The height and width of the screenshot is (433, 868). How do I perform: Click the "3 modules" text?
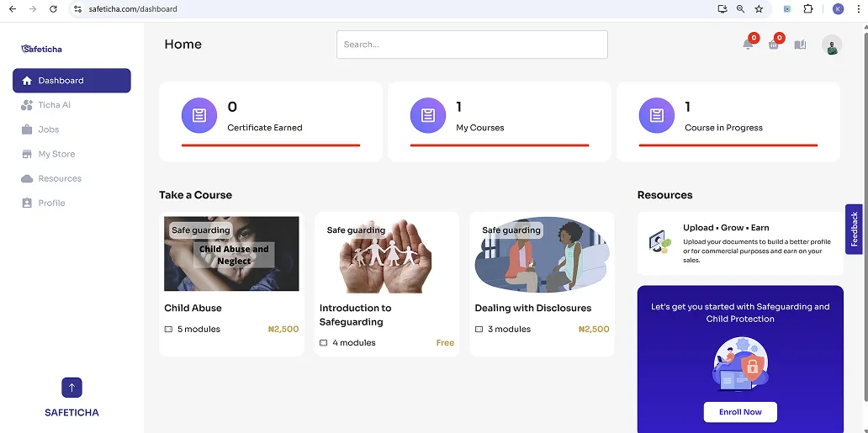pyautogui.click(x=510, y=330)
